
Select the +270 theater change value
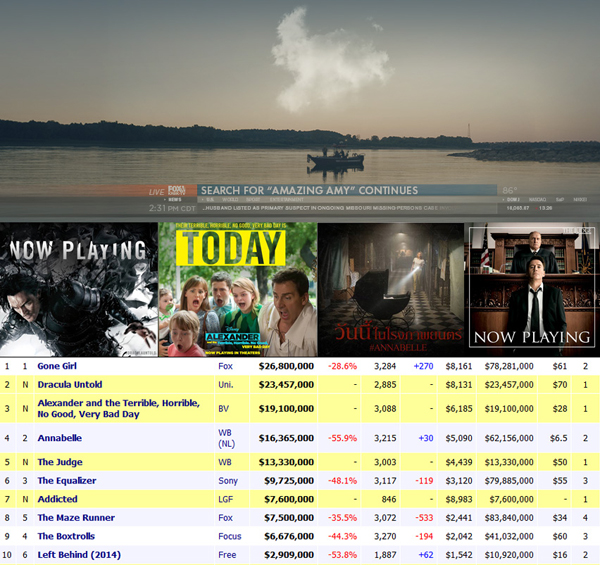pos(423,366)
